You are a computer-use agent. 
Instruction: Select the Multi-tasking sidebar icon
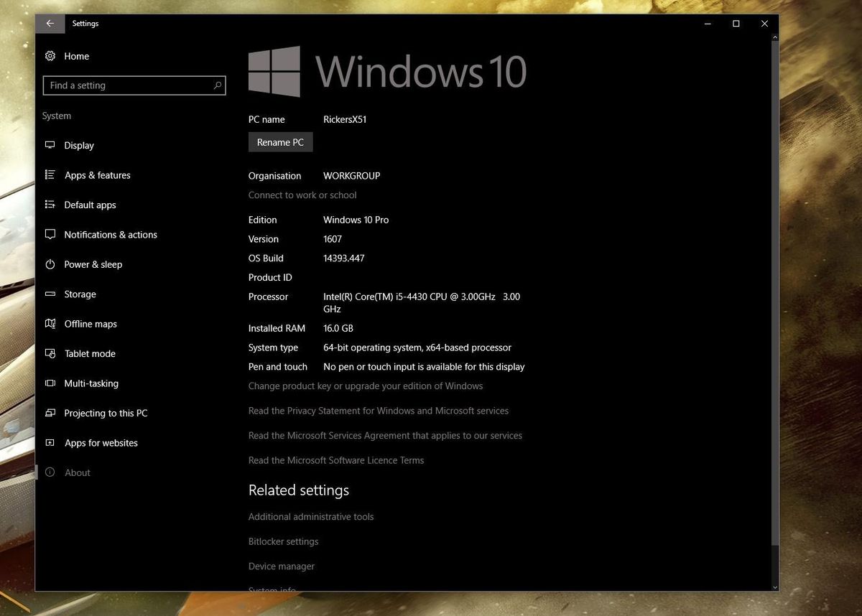50,383
